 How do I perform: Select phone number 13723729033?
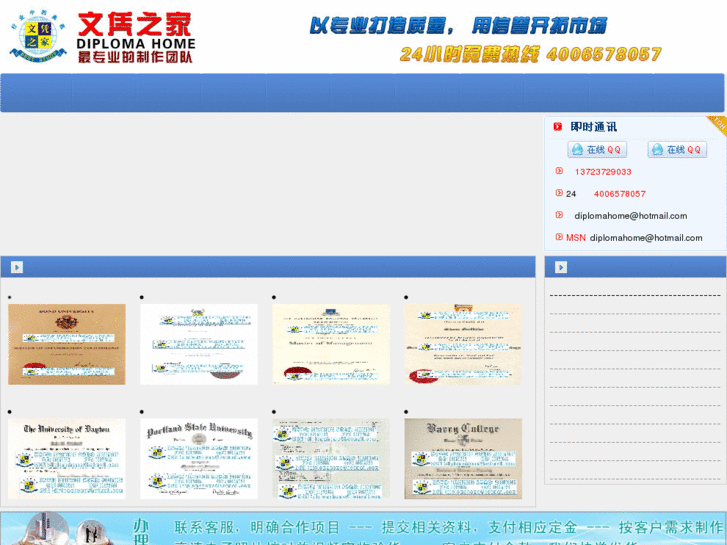[x=603, y=172]
